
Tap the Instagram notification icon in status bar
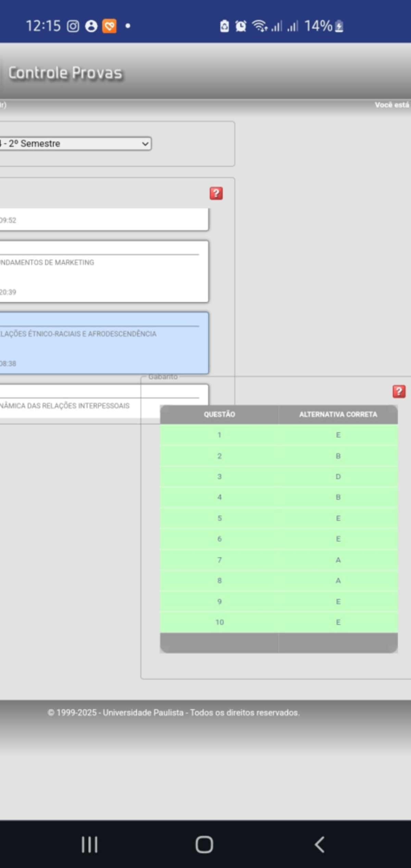[x=73, y=26]
